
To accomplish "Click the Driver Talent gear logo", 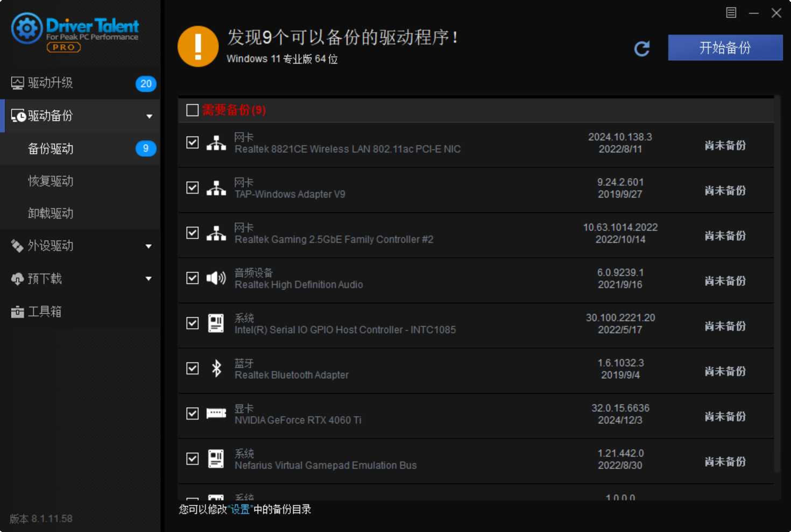I will click(x=27, y=28).
